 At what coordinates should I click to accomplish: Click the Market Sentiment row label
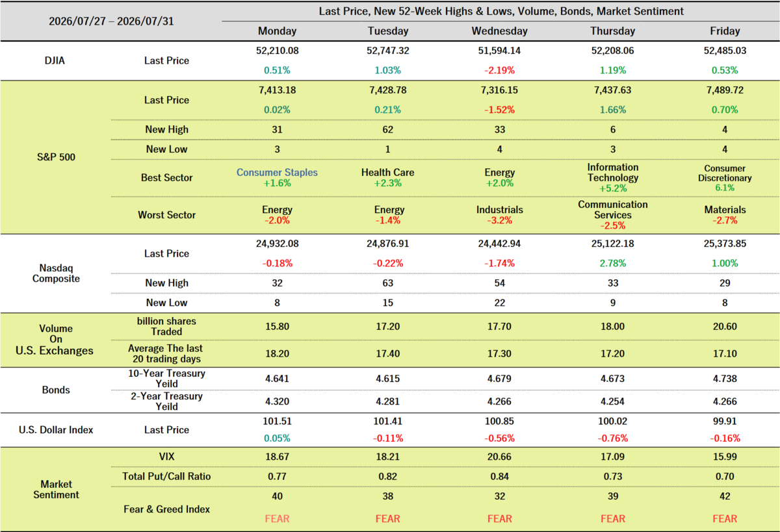coord(55,489)
